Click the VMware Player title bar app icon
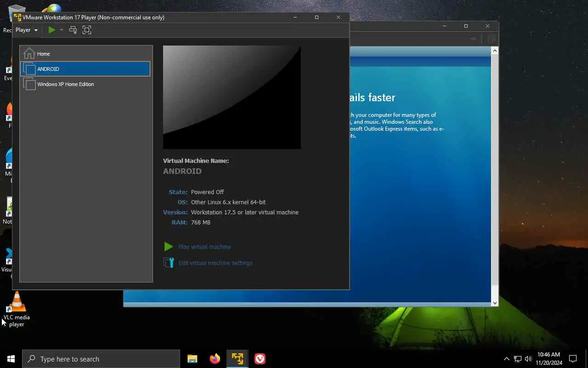Screen dimensions: 588x368 (x=17, y=17)
